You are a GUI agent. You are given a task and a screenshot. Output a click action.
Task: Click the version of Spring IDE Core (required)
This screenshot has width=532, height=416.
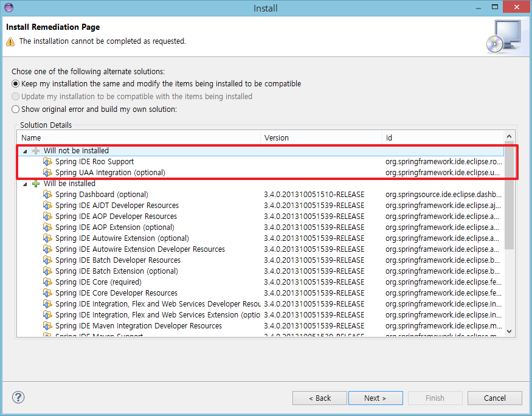point(314,282)
